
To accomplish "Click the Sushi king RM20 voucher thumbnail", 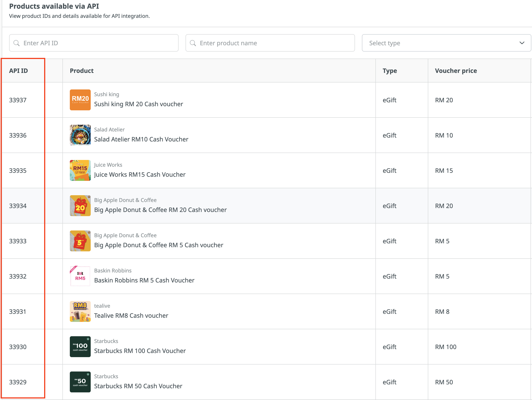I will pyautogui.click(x=80, y=100).
